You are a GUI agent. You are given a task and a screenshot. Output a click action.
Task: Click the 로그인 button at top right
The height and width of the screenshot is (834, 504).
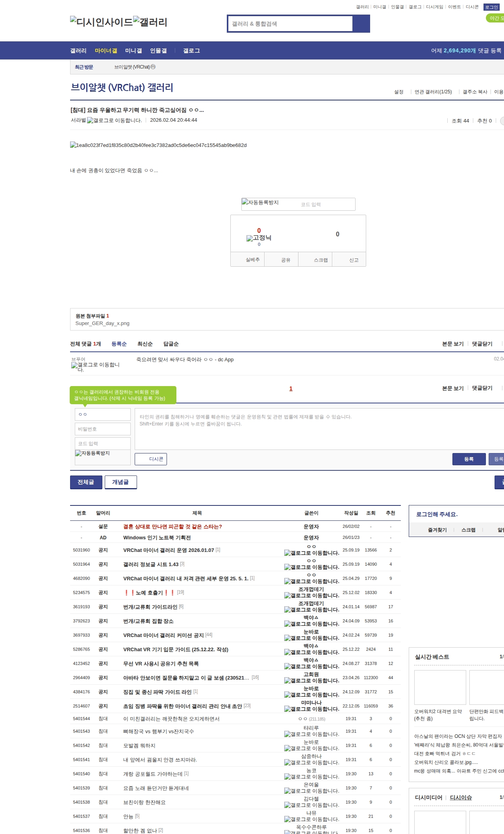coord(491,7)
